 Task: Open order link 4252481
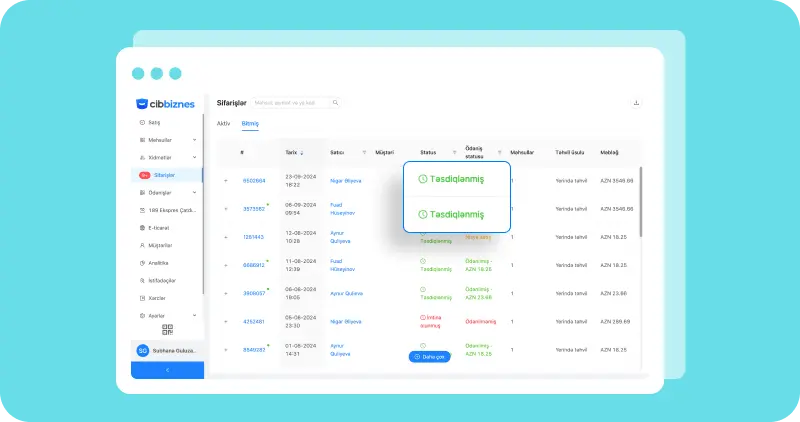(x=254, y=321)
